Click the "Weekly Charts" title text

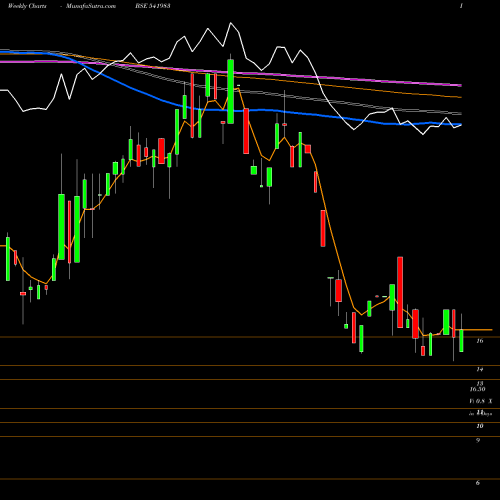(27, 6)
